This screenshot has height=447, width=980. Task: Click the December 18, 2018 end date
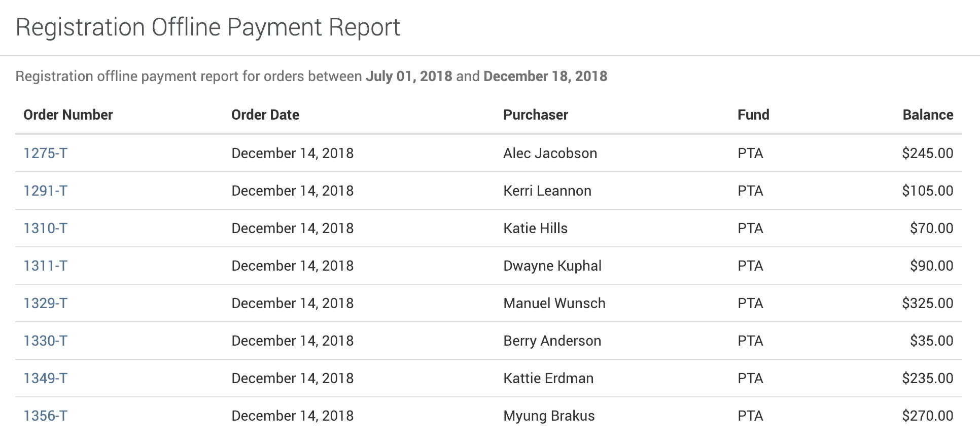(545, 76)
